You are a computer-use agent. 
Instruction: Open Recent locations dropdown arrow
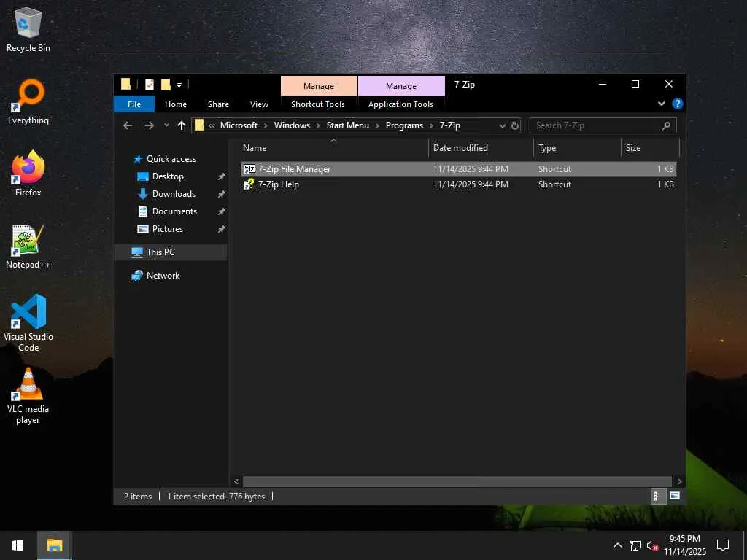click(166, 125)
